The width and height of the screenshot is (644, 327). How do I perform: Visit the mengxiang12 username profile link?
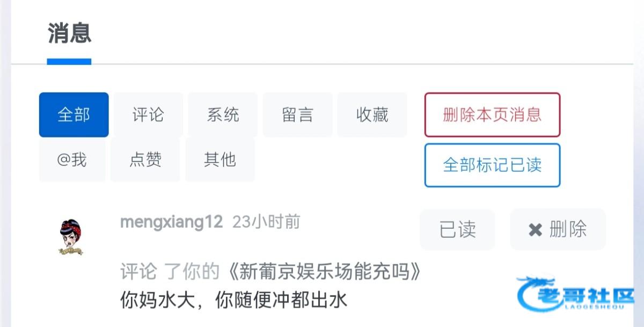(x=171, y=222)
